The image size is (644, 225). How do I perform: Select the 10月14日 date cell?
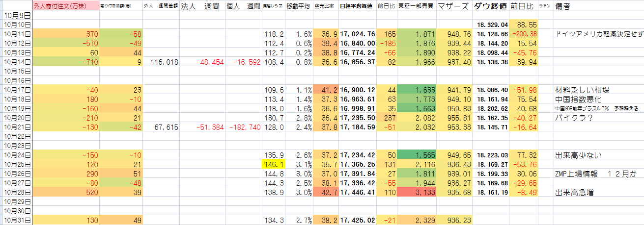tap(18, 62)
